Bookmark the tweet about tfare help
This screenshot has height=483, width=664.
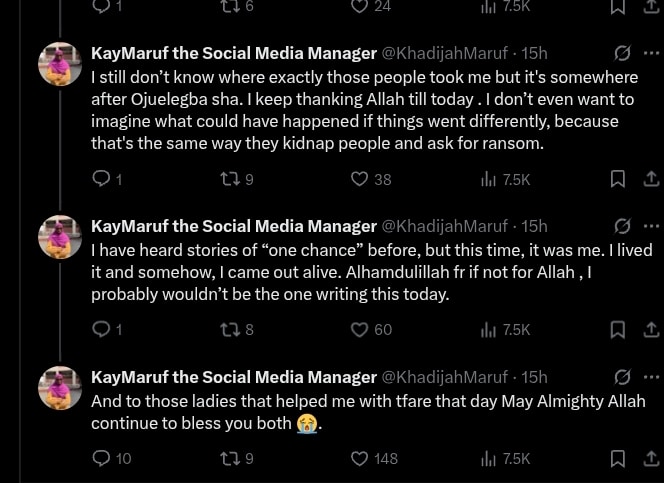click(618, 458)
